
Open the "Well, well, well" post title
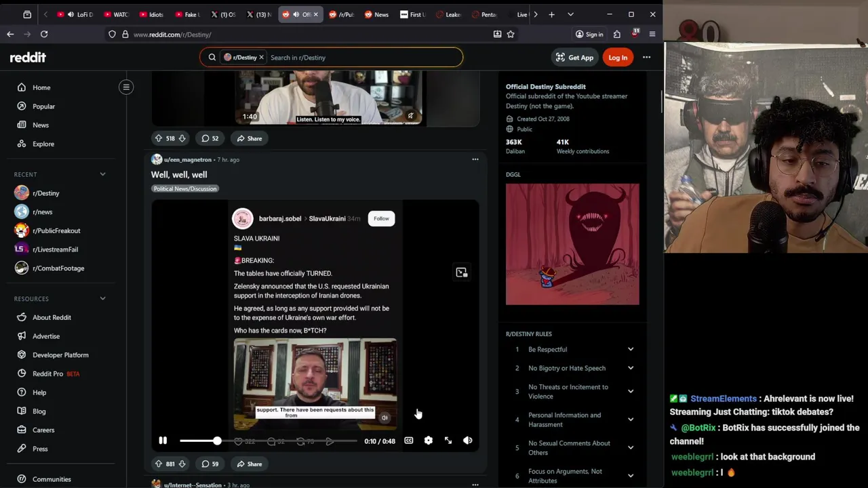click(x=179, y=175)
